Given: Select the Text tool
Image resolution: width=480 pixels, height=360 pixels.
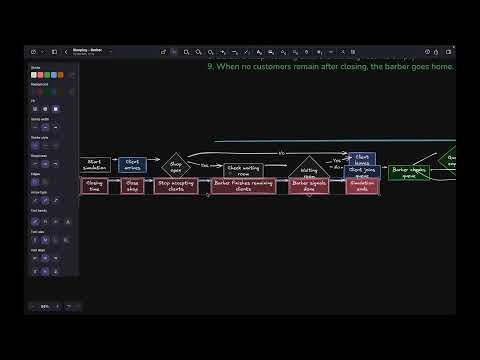Looking at the screenshot, I should [x=259, y=52].
